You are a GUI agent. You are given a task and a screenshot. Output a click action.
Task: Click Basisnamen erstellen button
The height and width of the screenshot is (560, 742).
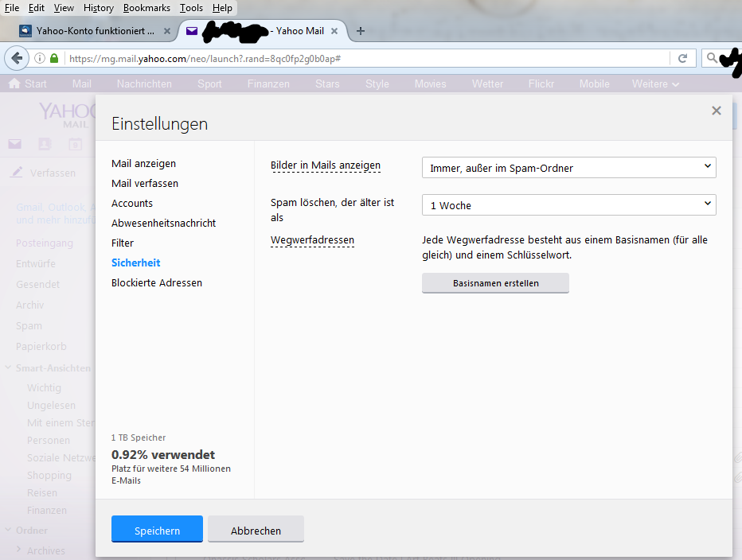[495, 283]
